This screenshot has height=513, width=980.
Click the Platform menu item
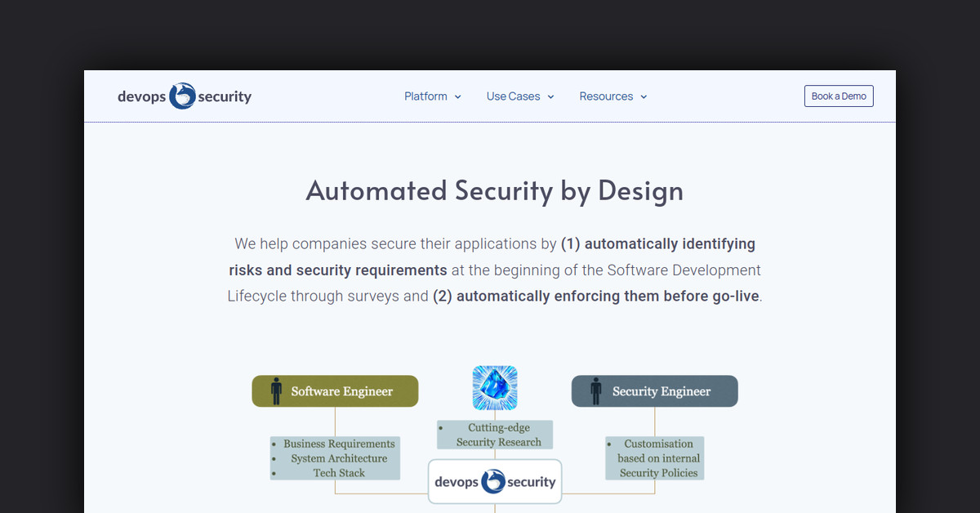pyautogui.click(x=425, y=96)
